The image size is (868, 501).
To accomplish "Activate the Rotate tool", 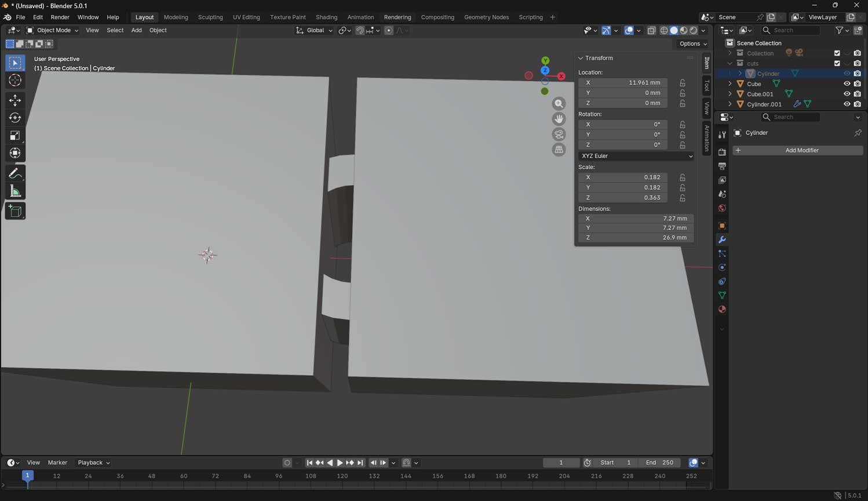I will click(15, 118).
